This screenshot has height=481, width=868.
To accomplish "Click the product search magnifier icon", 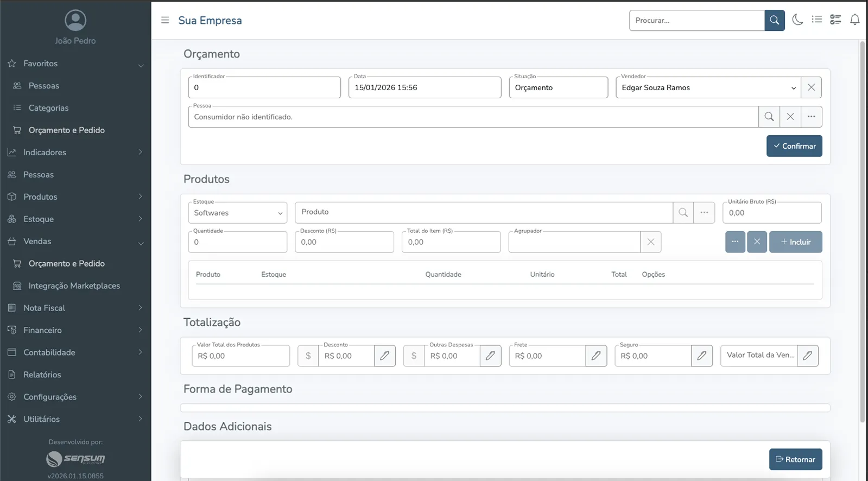I will (x=683, y=213).
